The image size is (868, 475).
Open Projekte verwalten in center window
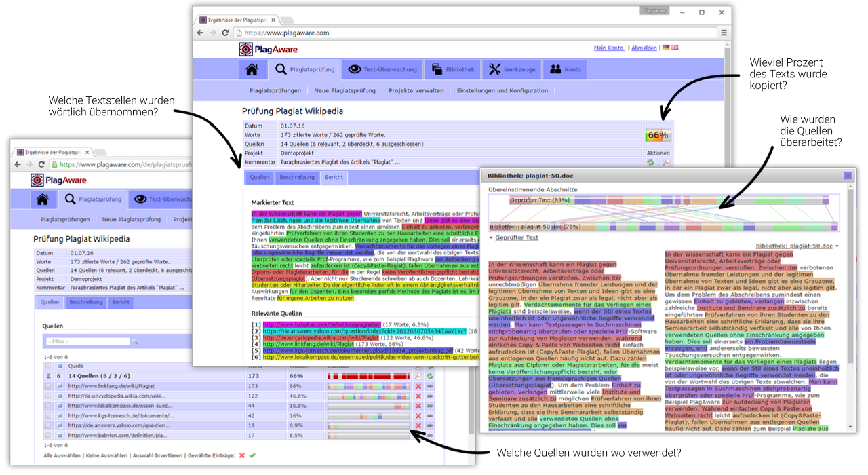coord(416,90)
